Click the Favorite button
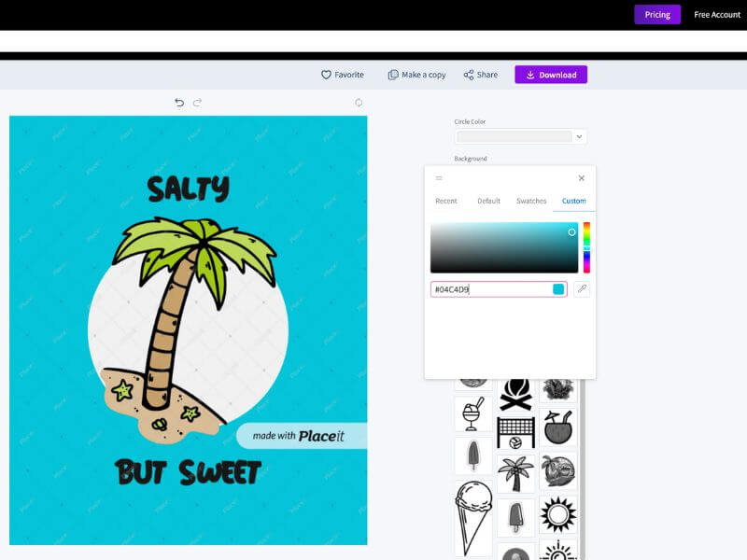The width and height of the screenshot is (747, 560). 342,75
